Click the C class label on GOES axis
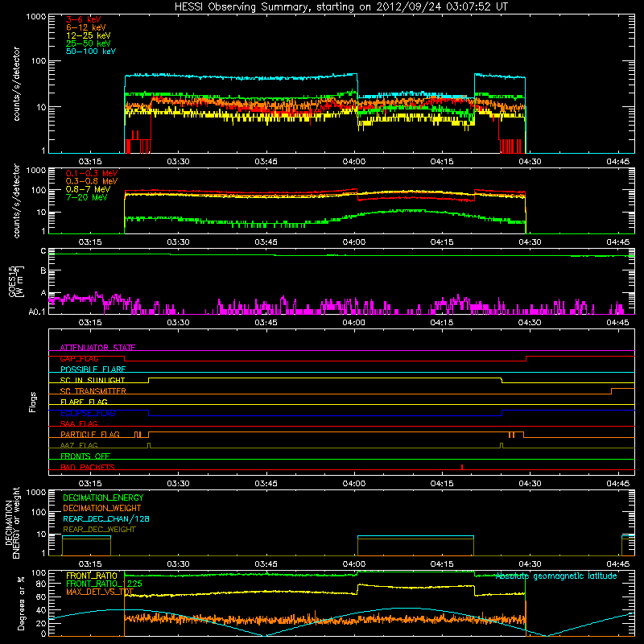This screenshot has width=644, height=644. pyautogui.click(x=43, y=251)
